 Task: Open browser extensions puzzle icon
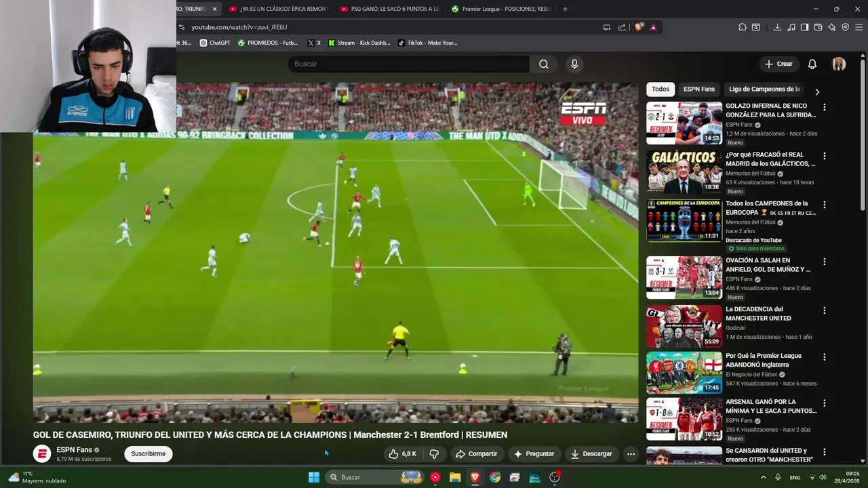(x=743, y=27)
